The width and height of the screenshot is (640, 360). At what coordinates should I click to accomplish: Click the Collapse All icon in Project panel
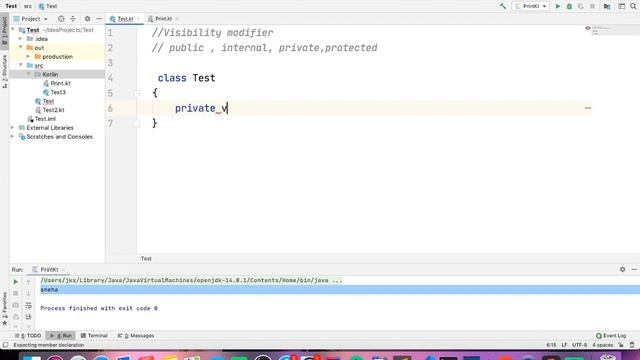click(73, 19)
